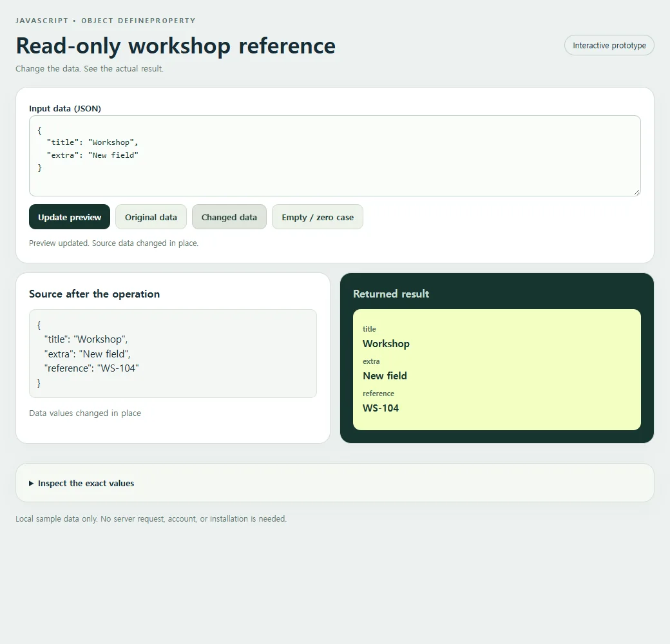Click the Source after the operation heading
Screen dimensions: 670x644
95,294
